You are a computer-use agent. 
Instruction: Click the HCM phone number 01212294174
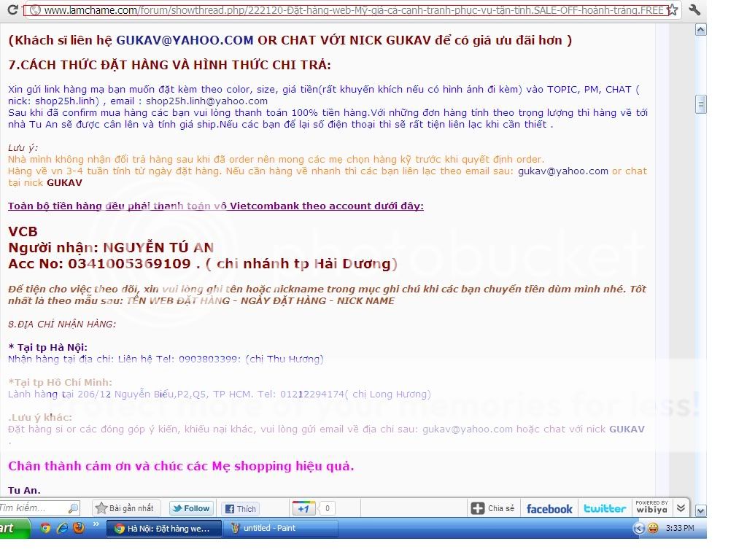[x=312, y=394]
